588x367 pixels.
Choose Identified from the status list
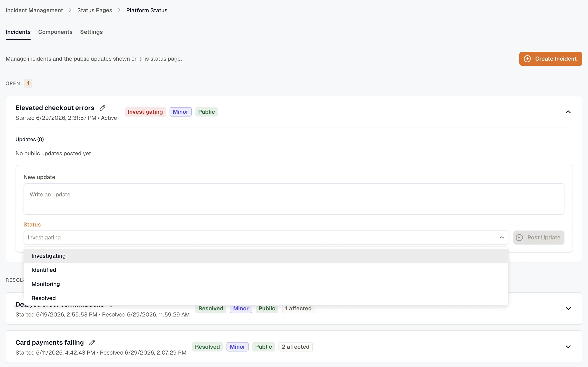266,270
